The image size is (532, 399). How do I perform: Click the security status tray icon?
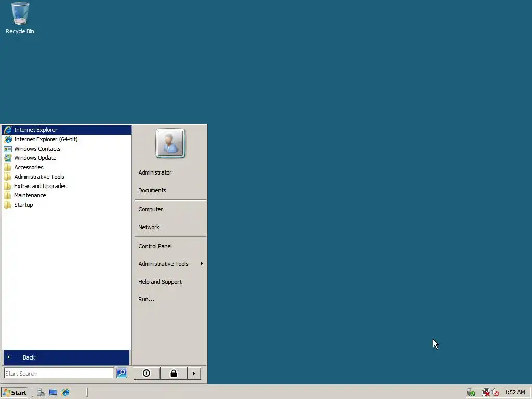click(470, 393)
